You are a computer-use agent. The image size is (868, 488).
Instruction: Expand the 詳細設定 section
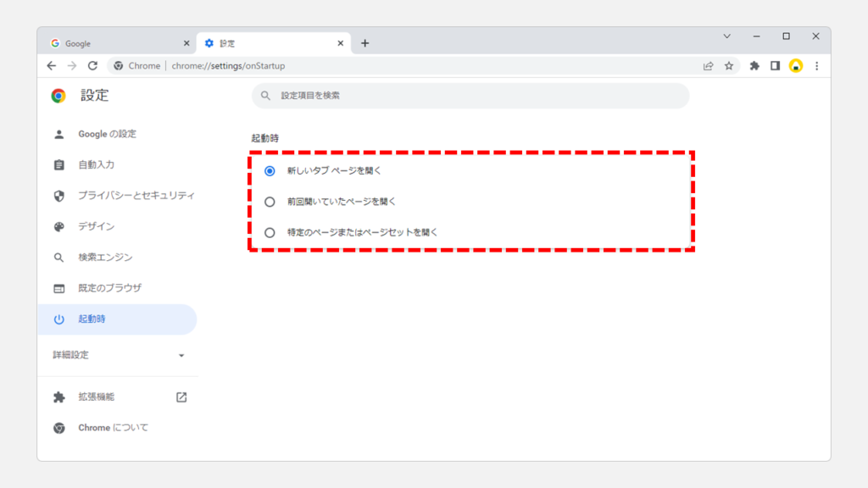click(x=118, y=355)
